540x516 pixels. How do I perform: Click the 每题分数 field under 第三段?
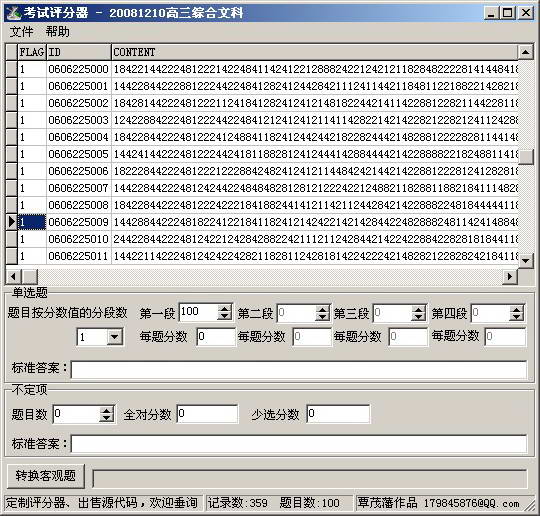click(x=408, y=337)
